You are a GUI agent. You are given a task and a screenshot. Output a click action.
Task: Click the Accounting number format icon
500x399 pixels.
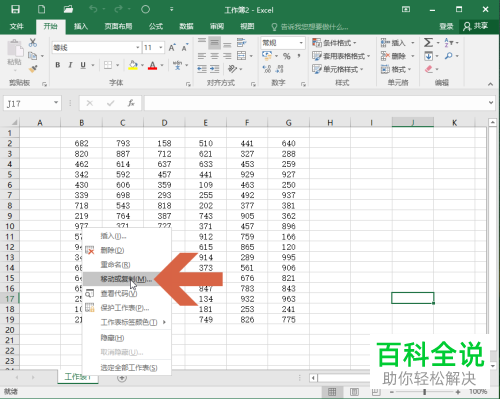pos(267,56)
